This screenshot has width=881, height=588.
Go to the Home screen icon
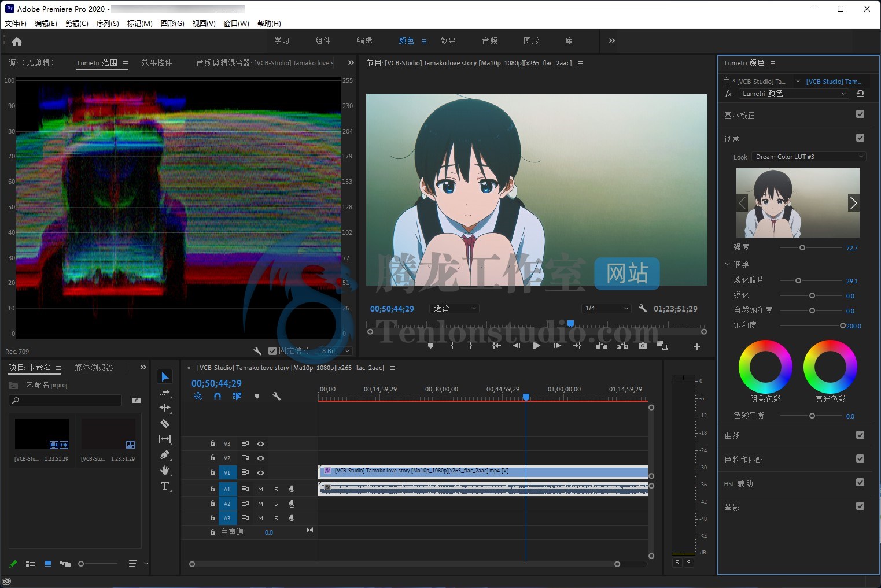click(17, 41)
